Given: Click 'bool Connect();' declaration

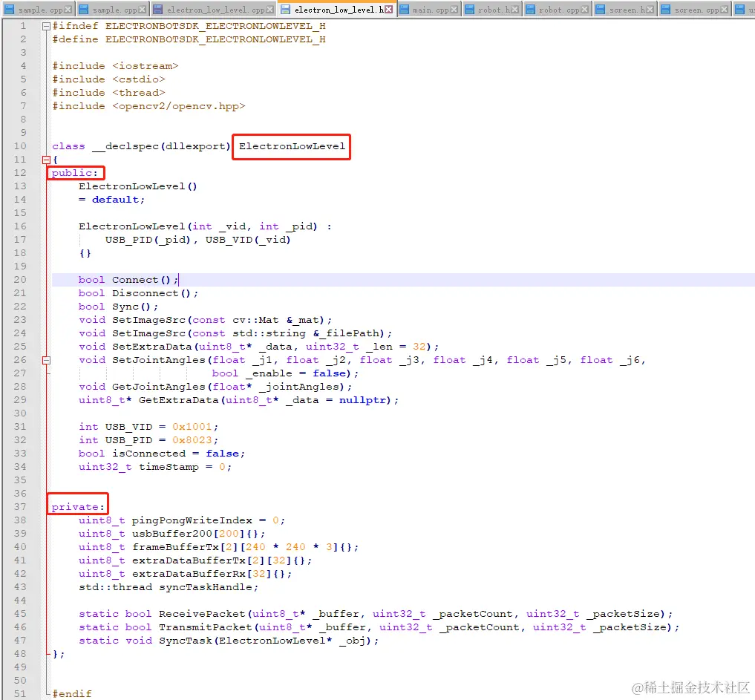Looking at the screenshot, I should (x=128, y=280).
